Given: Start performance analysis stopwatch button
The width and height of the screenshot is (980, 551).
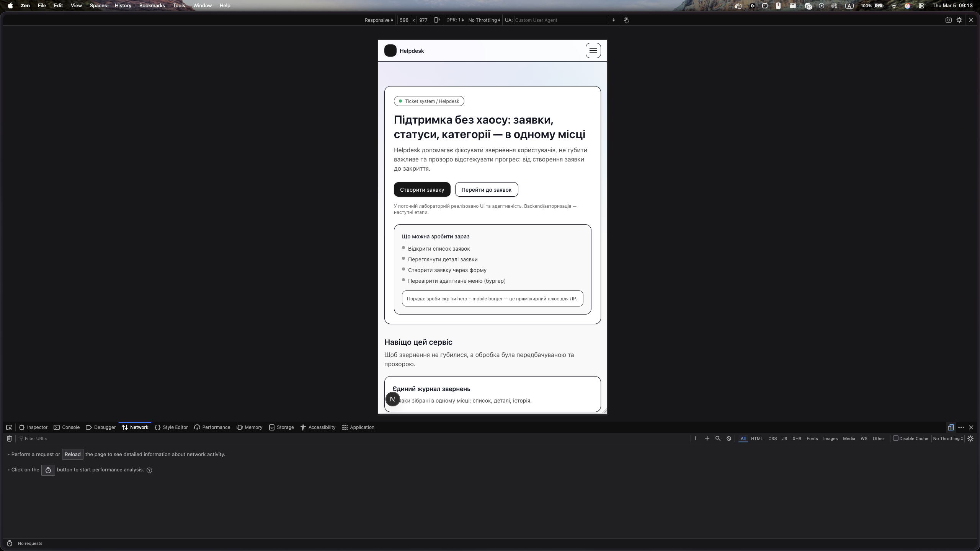Looking at the screenshot, I should point(48,470).
